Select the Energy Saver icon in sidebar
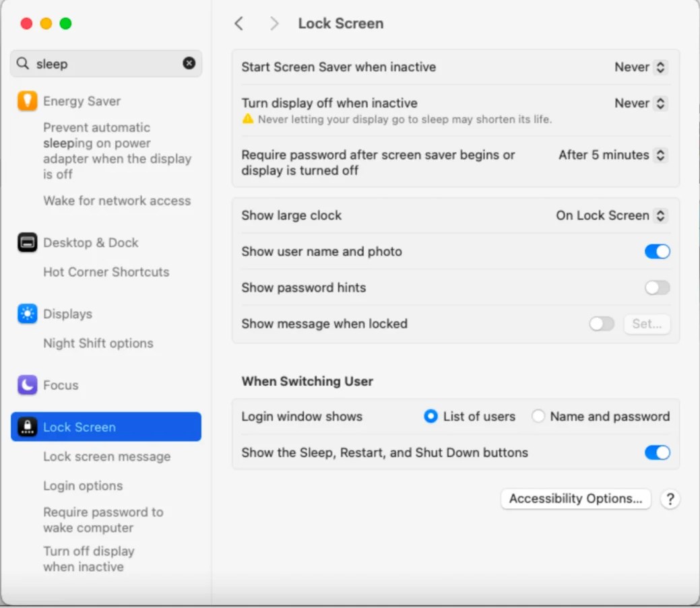The image size is (700, 608). click(26, 100)
